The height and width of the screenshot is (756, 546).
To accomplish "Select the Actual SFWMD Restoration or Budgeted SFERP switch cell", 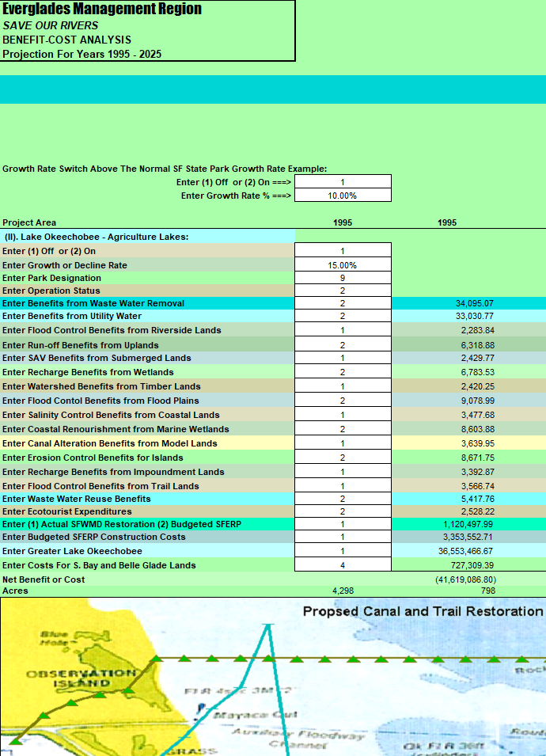I will tap(343, 524).
